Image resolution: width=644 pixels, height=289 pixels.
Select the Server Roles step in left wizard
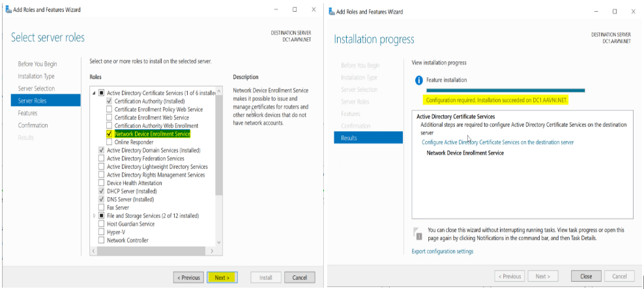point(46,100)
